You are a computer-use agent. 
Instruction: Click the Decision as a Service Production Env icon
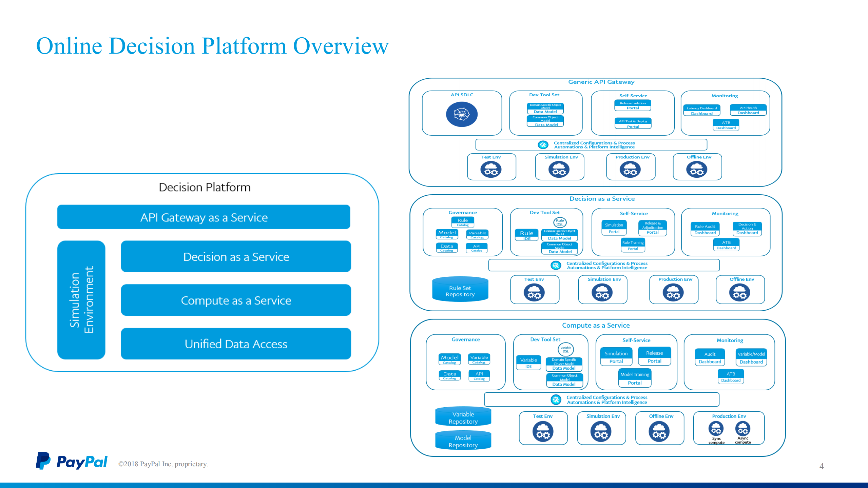click(673, 293)
